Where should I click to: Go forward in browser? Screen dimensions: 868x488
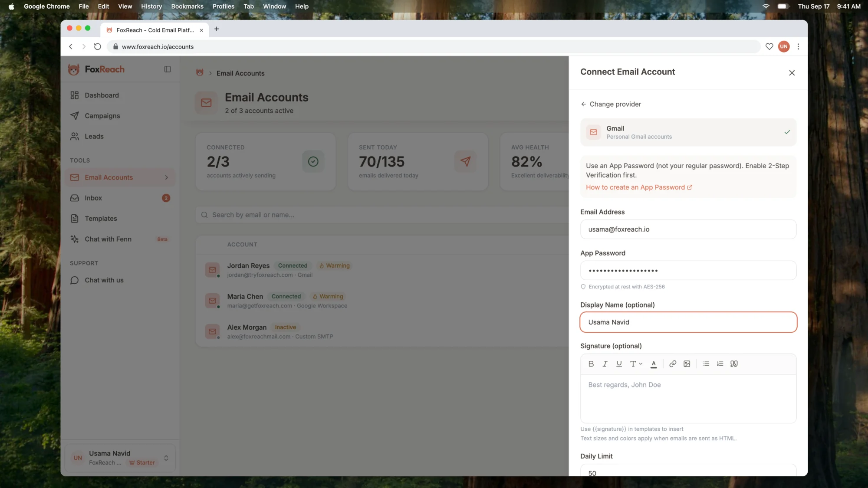pyautogui.click(x=84, y=46)
